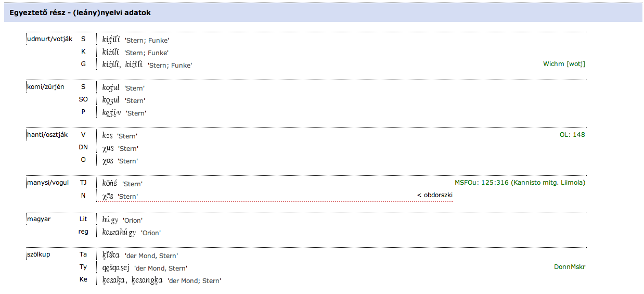Image resolution: width=644 pixels, height=294 pixels.
Task: Click the manysi/vogul language label
Action: point(48,183)
